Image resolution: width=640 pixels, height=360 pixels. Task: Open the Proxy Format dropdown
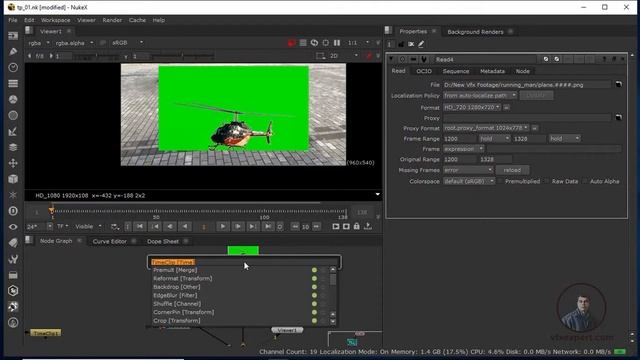(x=486, y=128)
